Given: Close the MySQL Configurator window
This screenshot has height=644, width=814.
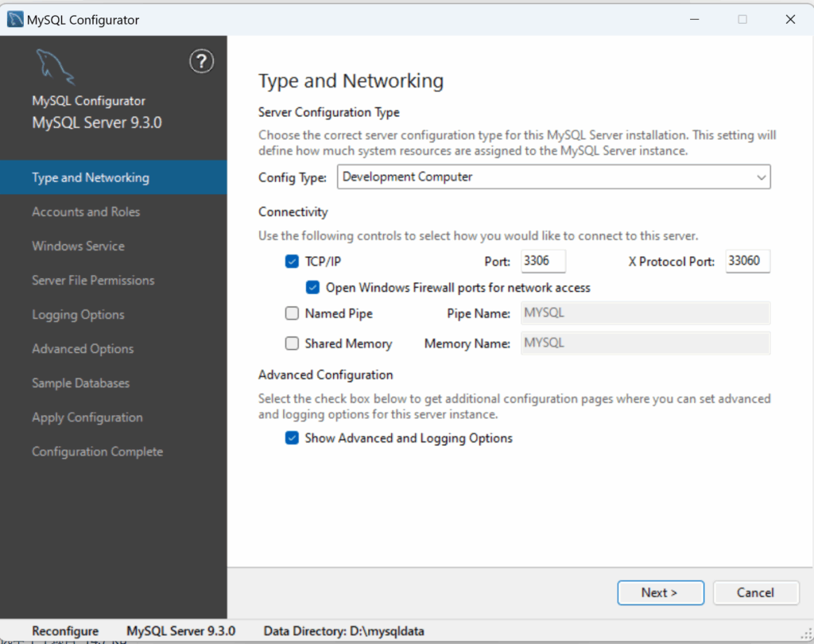Looking at the screenshot, I should click(790, 20).
